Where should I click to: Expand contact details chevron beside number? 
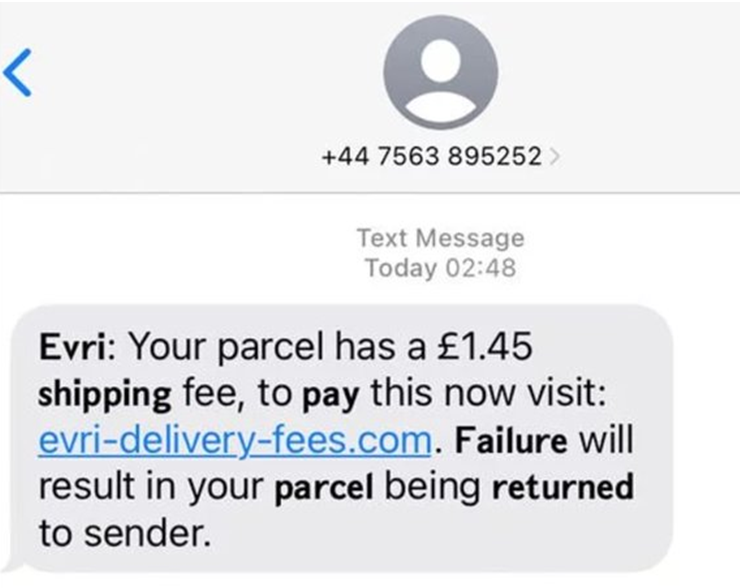(x=554, y=156)
